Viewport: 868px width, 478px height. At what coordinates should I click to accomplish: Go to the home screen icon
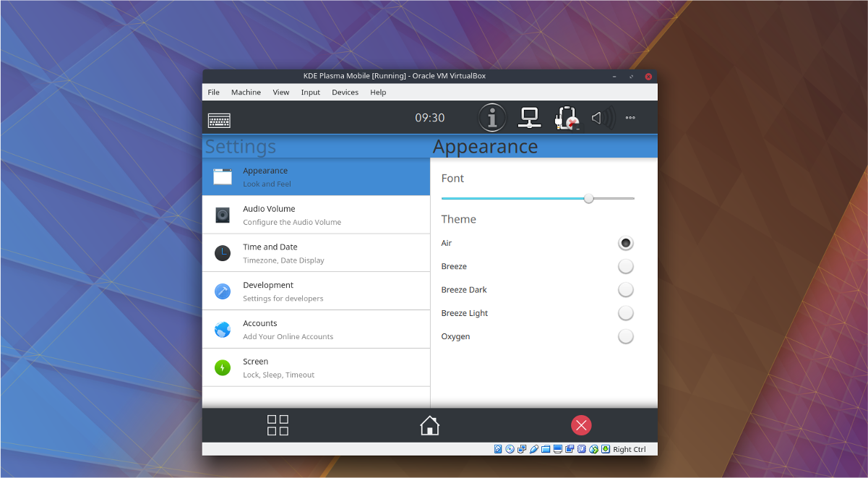click(429, 425)
